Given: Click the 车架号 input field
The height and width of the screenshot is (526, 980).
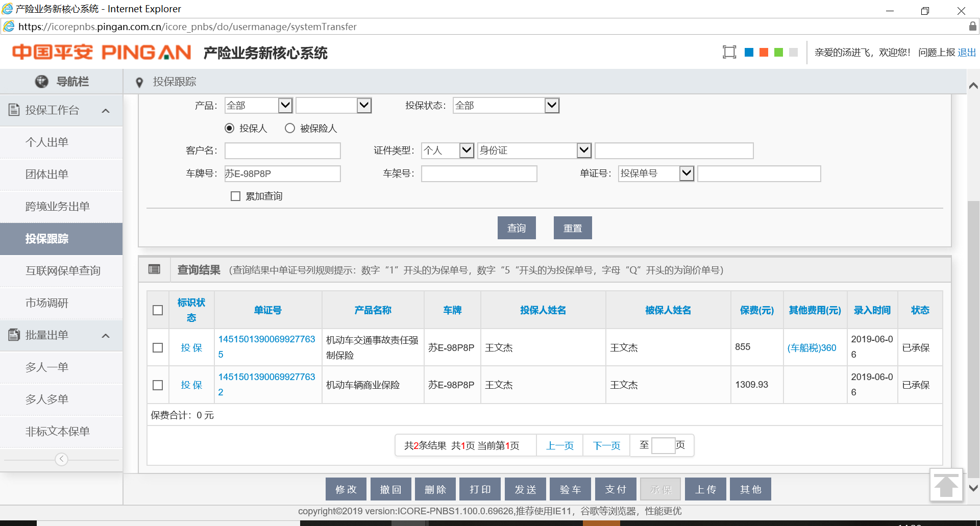Looking at the screenshot, I should click(479, 174).
